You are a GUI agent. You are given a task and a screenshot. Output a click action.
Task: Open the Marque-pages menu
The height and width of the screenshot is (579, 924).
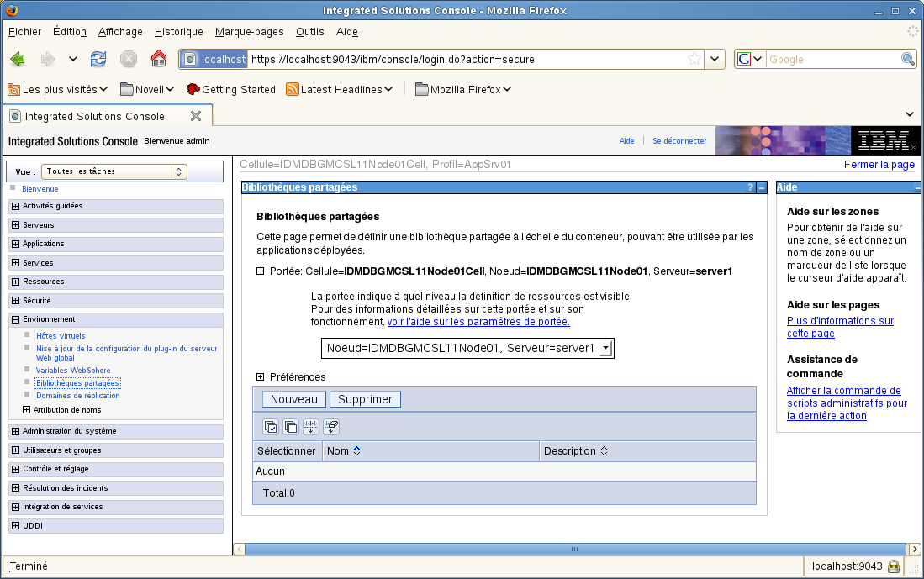click(x=249, y=32)
